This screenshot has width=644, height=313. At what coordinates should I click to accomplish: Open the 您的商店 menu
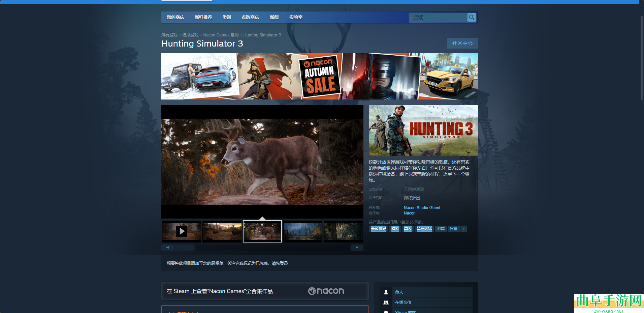tap(175, 17)
